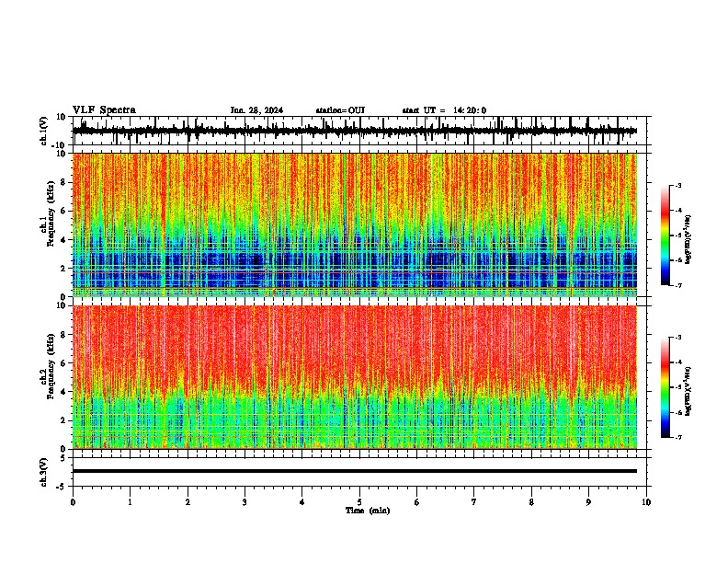This screenshot has width=728, height=563.
Task: Click the ch.1 color bar PSD unit label
Action: click(688, 239)
